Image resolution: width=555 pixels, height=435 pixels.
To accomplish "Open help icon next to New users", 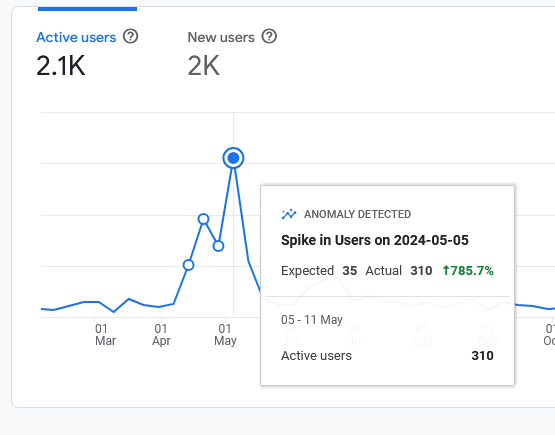I will (269, 36).
